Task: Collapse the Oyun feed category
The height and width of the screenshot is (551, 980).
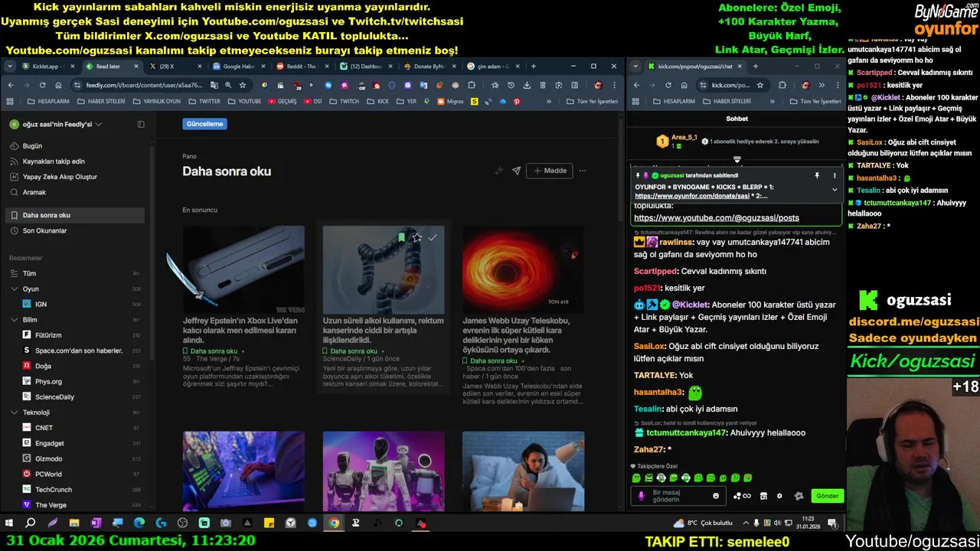Action: (15, 289)
